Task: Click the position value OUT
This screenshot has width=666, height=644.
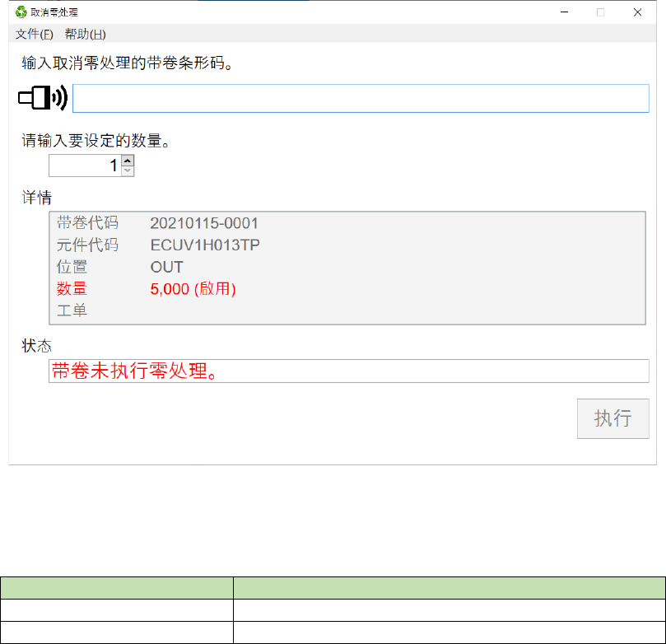Action: [x=166, y=267]
